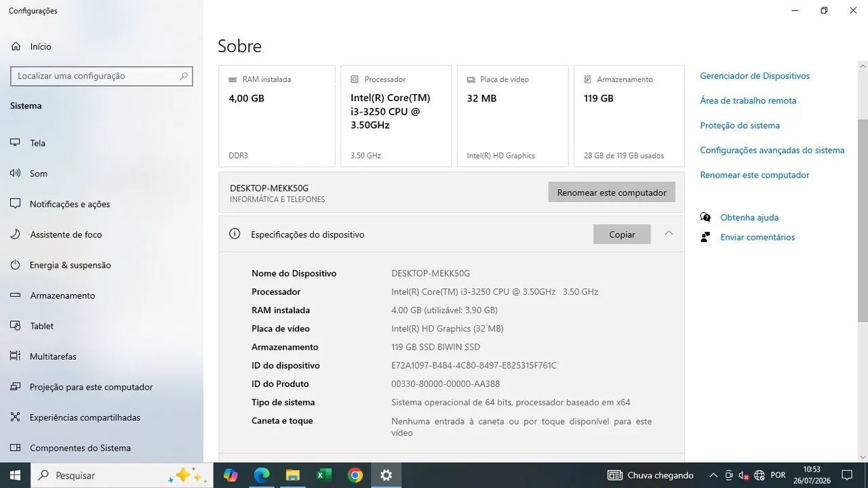868x488 pixels.
Task: Select product ID 00330-80000-00000-AA388
Action: click(446, 384)
